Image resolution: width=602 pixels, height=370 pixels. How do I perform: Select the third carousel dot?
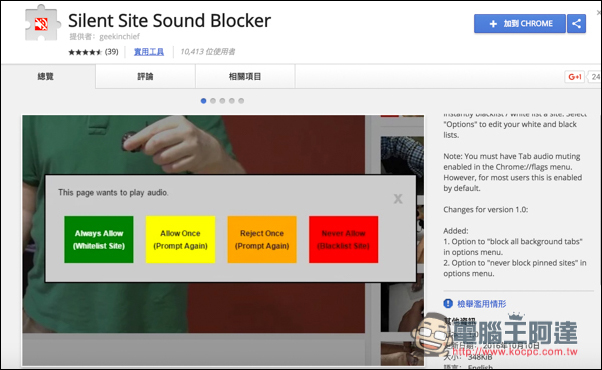[x=222, y=101]
